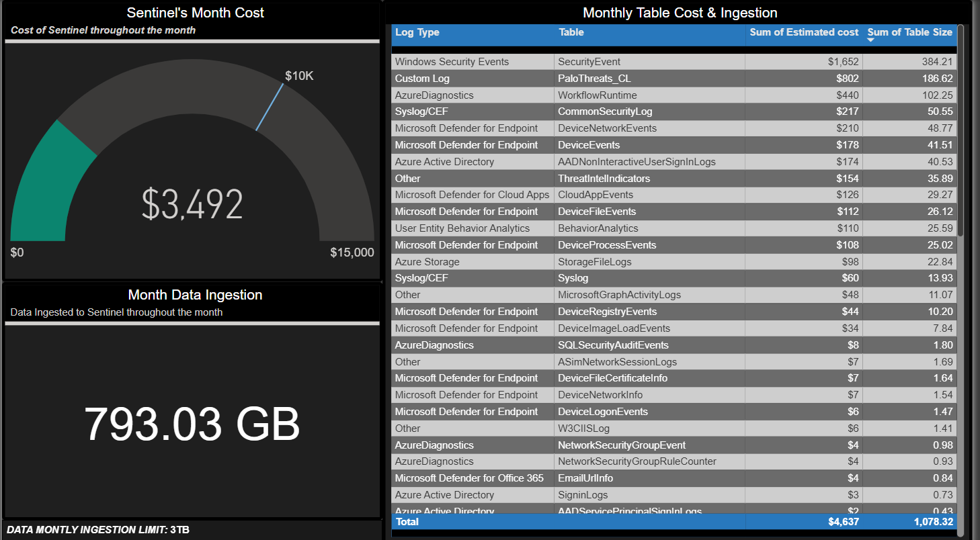Click the Azure Storage row label

[427, 262]
